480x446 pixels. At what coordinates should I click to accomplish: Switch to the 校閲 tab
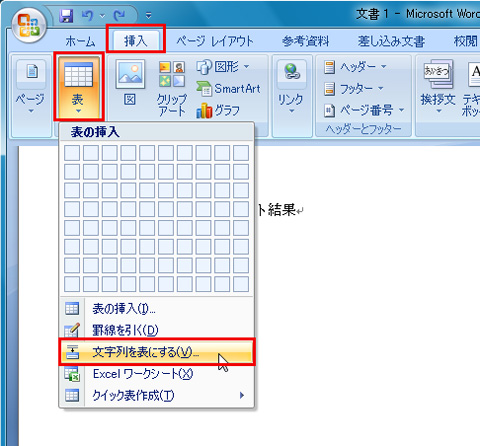(466, 41)
